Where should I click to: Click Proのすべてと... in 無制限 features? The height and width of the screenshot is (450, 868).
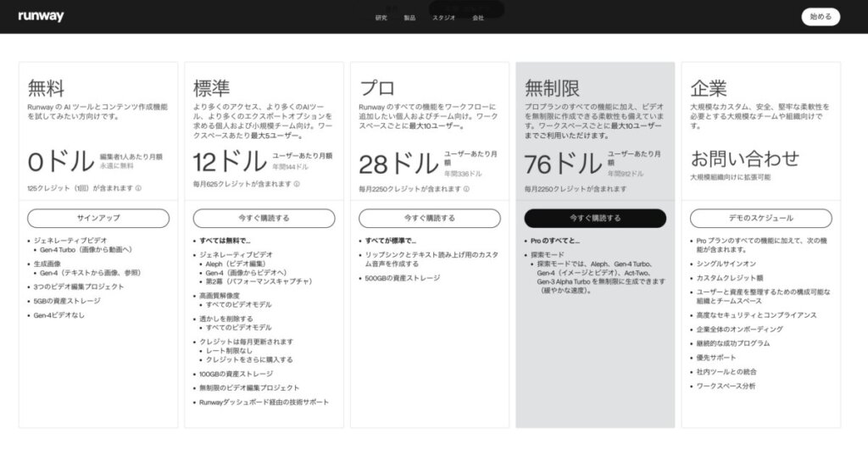click(554, 241)
